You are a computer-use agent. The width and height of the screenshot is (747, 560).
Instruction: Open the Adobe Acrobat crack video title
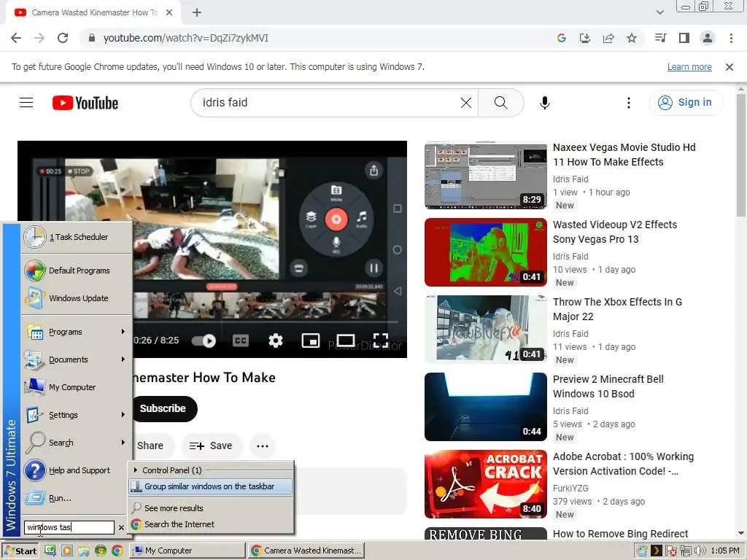[x=623, y=464]
